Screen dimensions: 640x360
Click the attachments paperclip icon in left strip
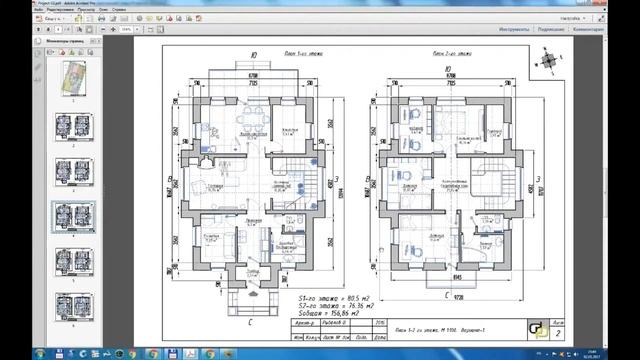(38, 67)
